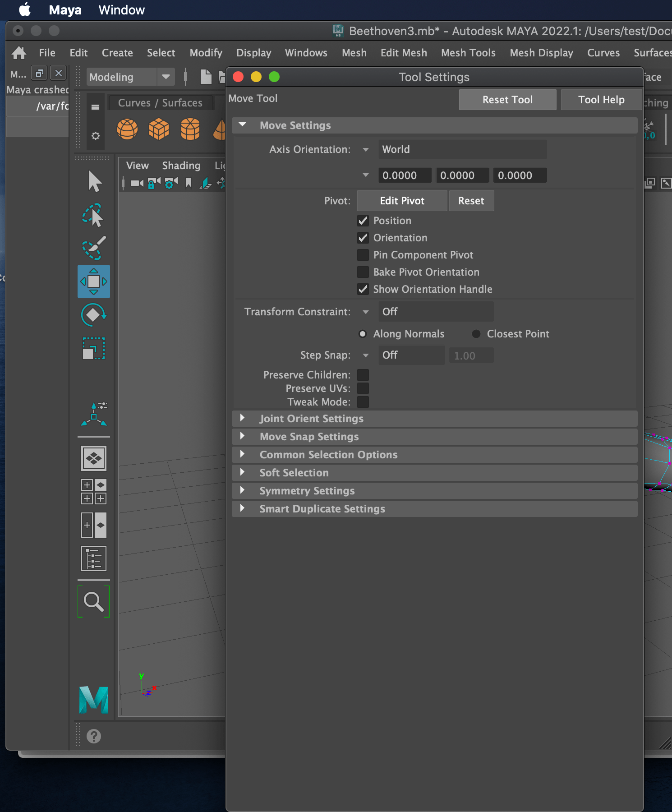Click the pivot Reset button

[471, 201]
